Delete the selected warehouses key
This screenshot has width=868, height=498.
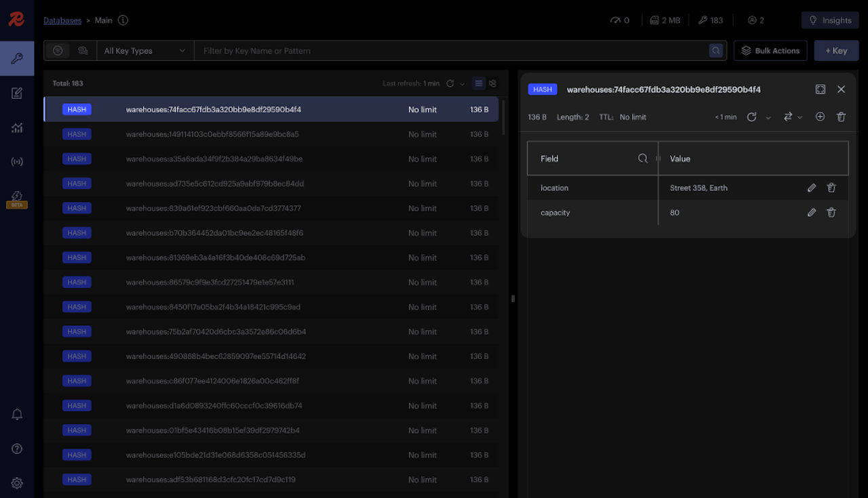[x=841, y=117]
